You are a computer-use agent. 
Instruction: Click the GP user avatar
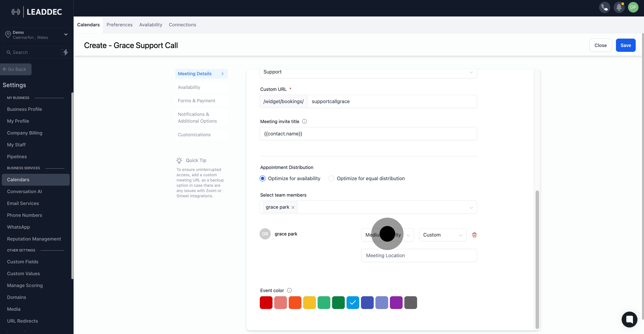click(x=633, y=7)
